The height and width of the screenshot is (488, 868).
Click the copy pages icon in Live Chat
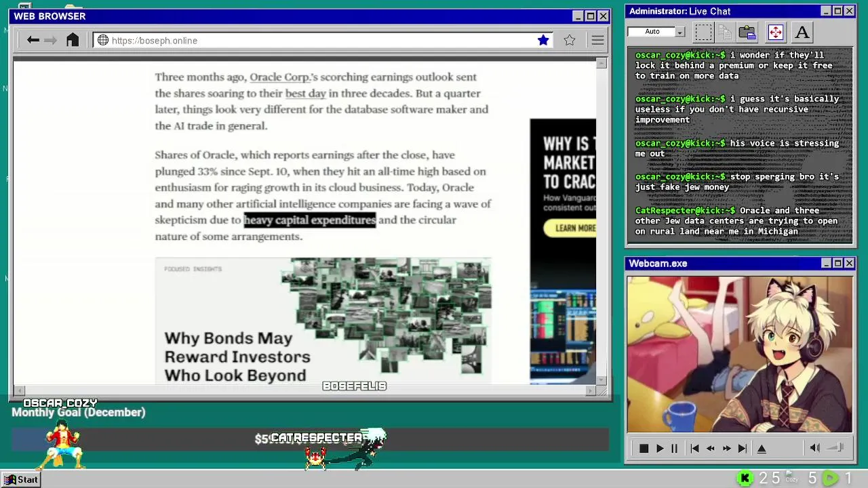[x=725, y=32]
